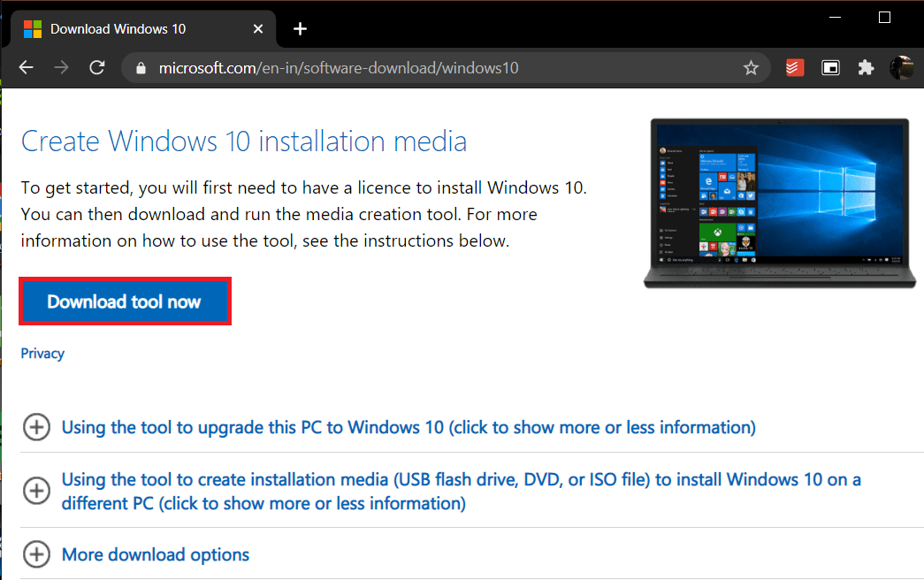924x580 pixels.
Task: Open a new tab with the plus button
Action: click(x=300, y=29)
